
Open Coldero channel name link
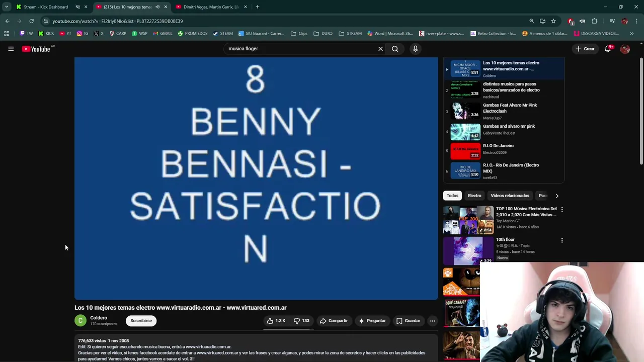coord(99,318)
